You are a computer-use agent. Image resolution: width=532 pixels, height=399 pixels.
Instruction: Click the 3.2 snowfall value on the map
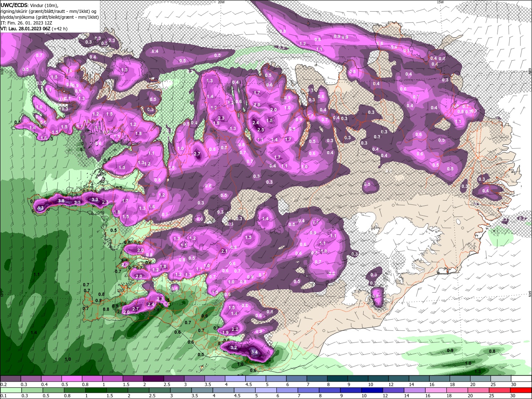pos(233,347)
